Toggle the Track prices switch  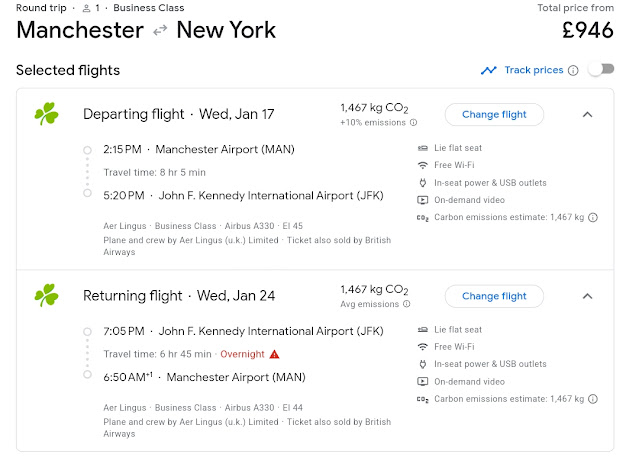pos(601,70)
